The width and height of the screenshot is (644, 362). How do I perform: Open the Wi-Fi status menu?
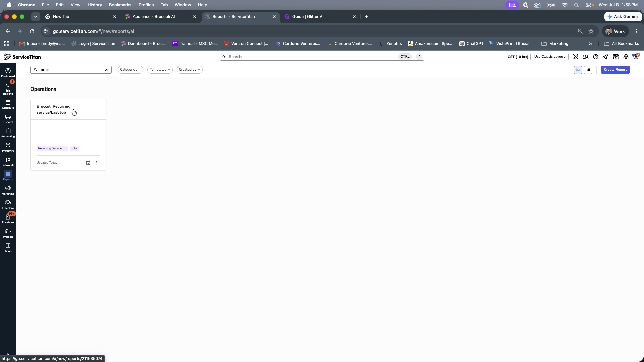tap(565, 5)
